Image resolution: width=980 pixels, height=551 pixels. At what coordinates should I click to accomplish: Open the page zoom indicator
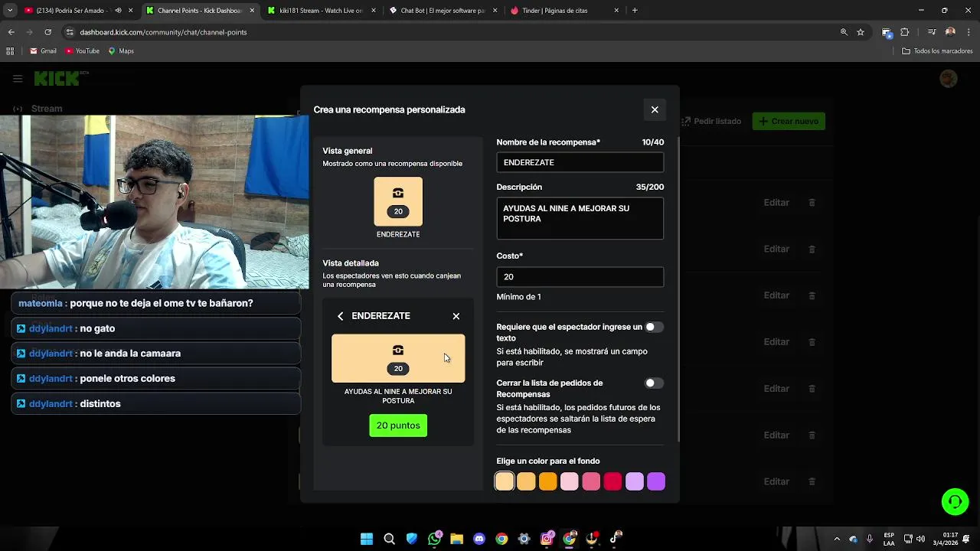click(844, 32)
